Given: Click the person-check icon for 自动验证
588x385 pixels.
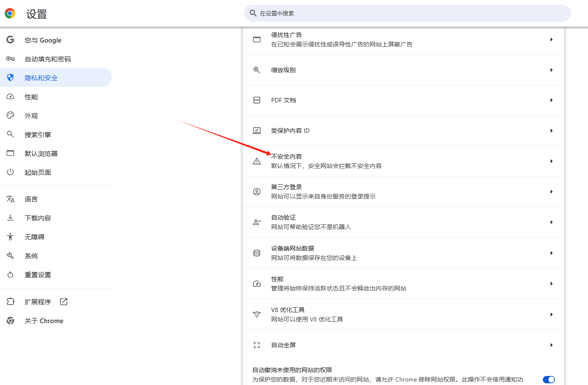Looking at the screenshot, I should [257, 222].
